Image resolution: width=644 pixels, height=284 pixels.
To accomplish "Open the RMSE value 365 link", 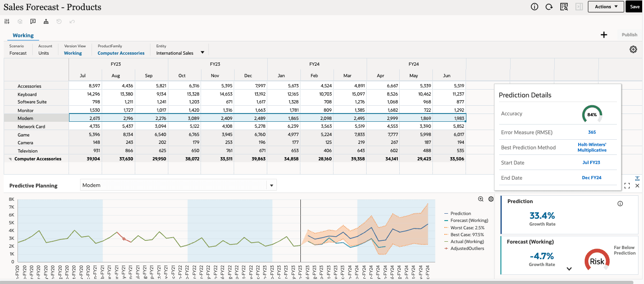I will 592,132.
